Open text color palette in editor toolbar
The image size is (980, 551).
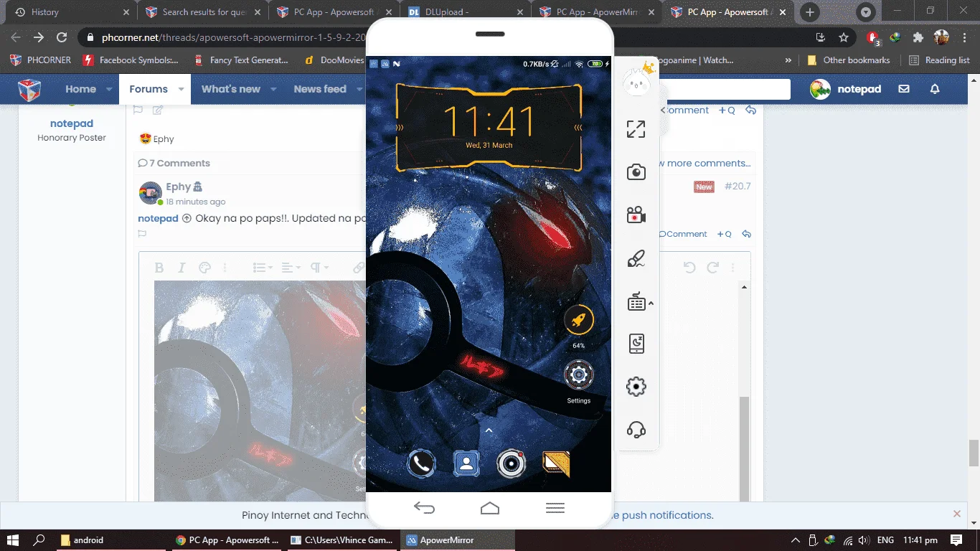click(x=204, y=268)
